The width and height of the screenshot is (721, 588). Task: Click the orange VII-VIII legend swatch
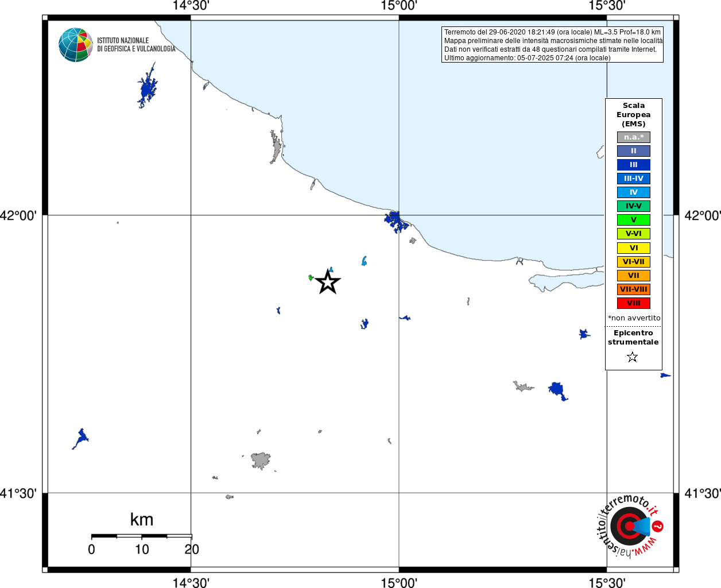click(x=634, y=289)
